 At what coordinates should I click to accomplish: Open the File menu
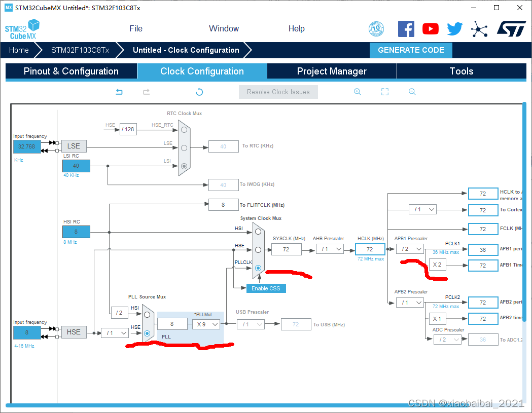[136, 29]
